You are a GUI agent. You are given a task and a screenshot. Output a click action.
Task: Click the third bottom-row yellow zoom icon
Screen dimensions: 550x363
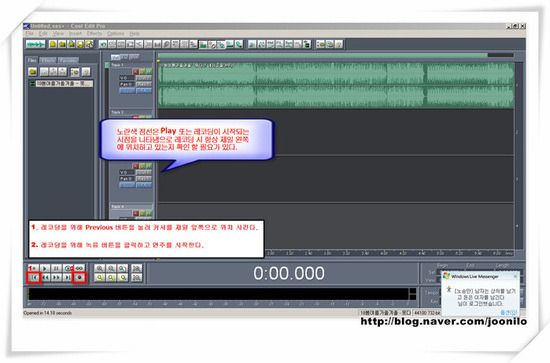point(122,277)
